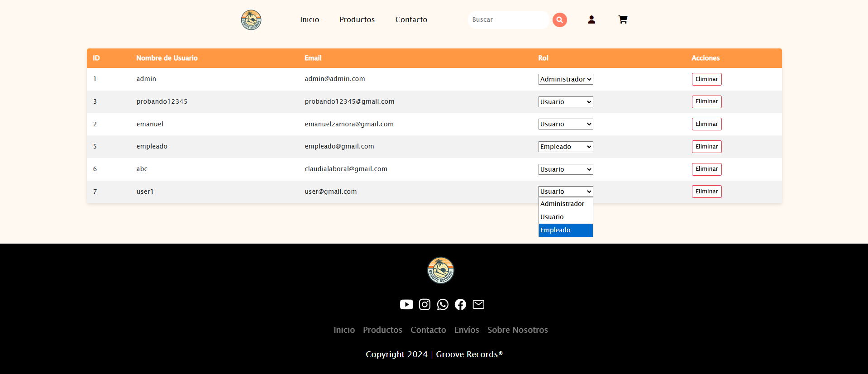This screenshot has width=868, height=374.
Task: Click the 'Email' column header
Action: click(x=313, y=58)
